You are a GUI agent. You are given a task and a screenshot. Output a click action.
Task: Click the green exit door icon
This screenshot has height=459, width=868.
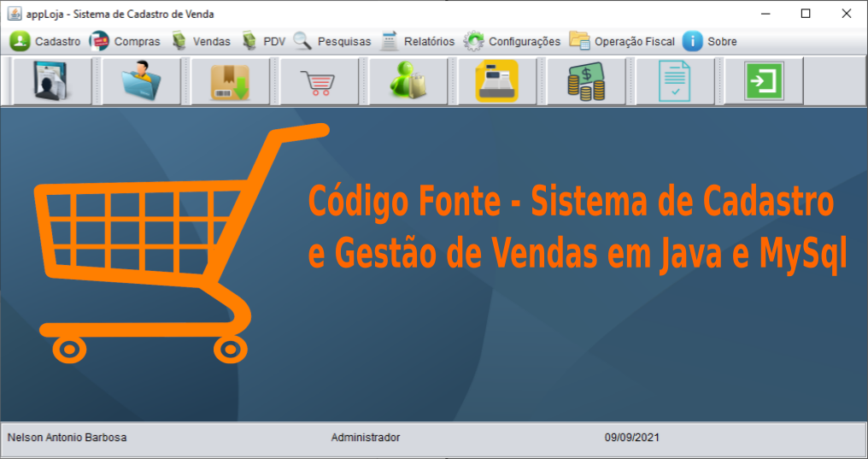click(x=763, y=82)
